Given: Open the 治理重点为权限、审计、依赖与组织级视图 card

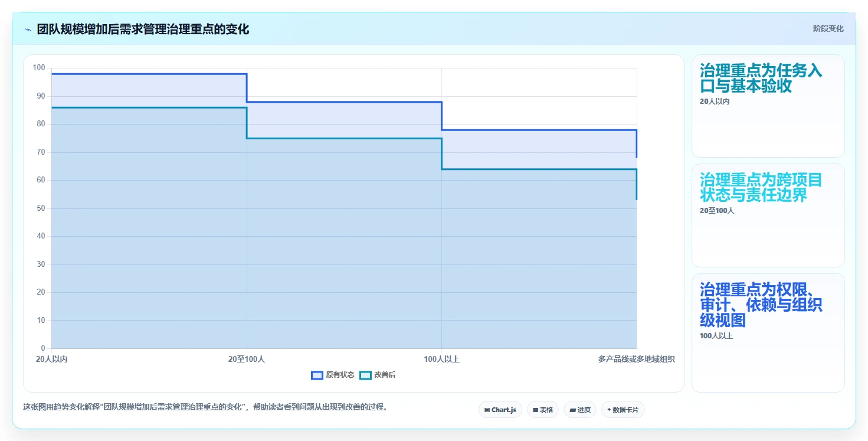Looking at the screenshot, I should coord(768,333).
